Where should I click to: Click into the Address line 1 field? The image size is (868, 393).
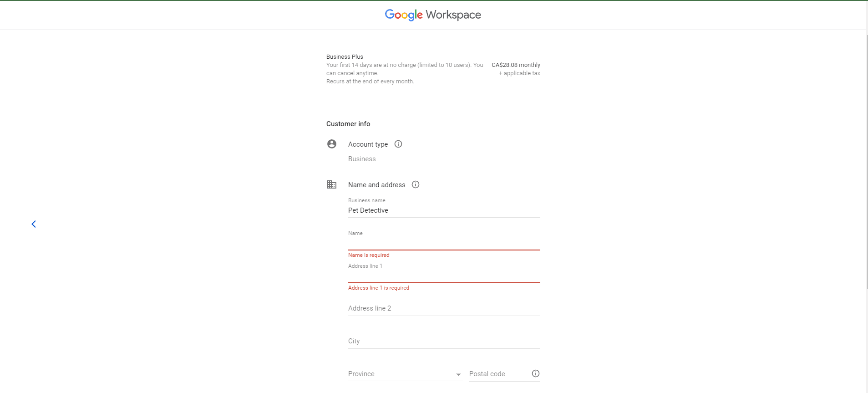(444, 276)
